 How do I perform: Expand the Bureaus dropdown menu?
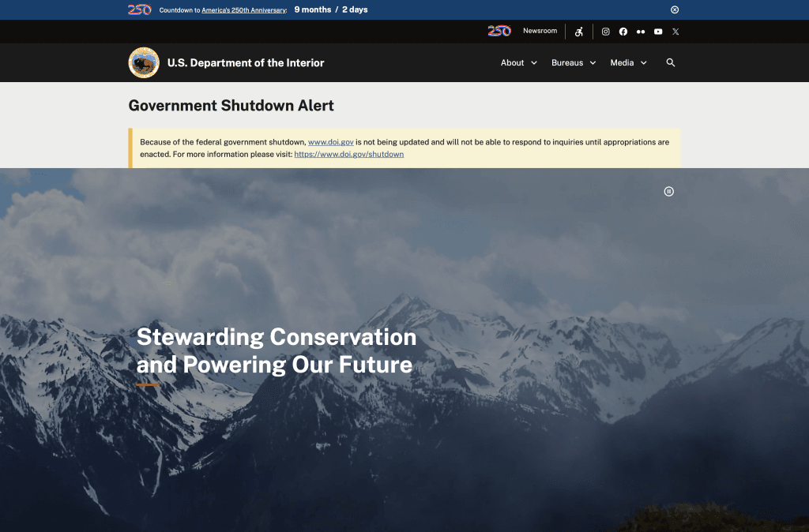[x=574, y=62]
